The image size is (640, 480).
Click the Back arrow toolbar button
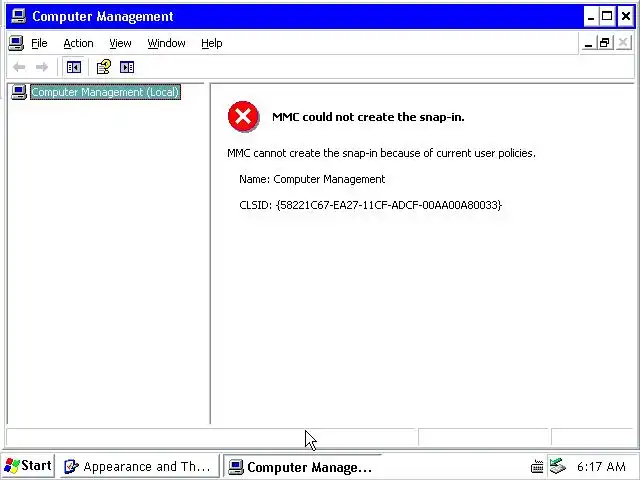pyautogui.click(x=19, y=67)
